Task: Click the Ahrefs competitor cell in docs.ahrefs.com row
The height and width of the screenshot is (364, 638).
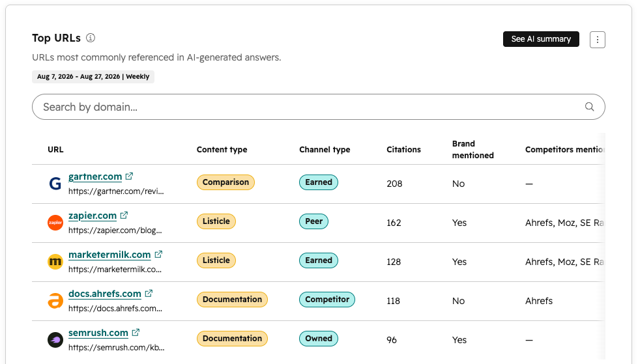Action: (539, 301)
